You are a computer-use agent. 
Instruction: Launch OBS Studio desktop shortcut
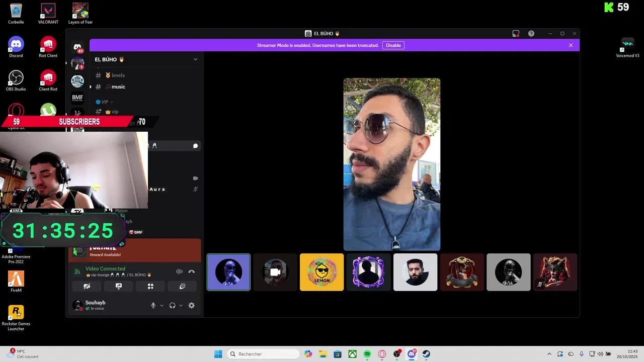16,80
